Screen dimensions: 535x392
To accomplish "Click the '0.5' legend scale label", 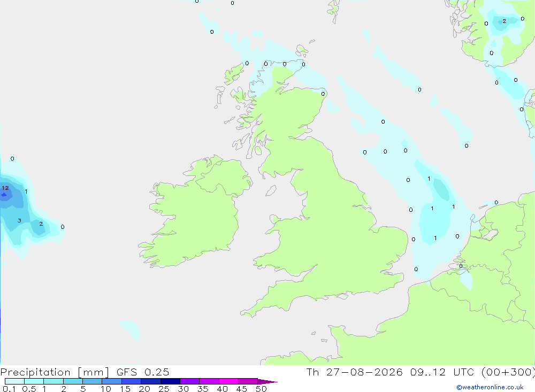I will tap(29, 389).
